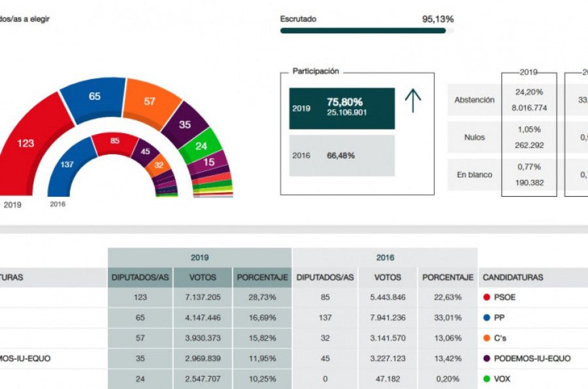Select the purple PODEMOS-IU-EQUO color dot
588x389 pixels.
487,358
